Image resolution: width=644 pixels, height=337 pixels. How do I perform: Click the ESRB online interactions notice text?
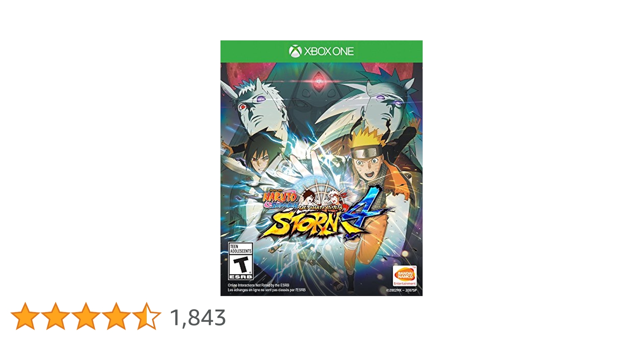click(x=266, y=287)
